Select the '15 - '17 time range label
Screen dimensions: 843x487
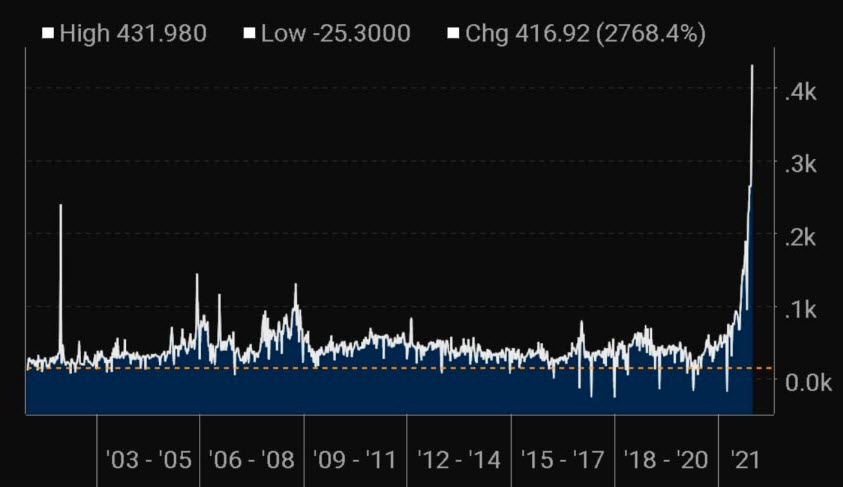coord(564,460)
